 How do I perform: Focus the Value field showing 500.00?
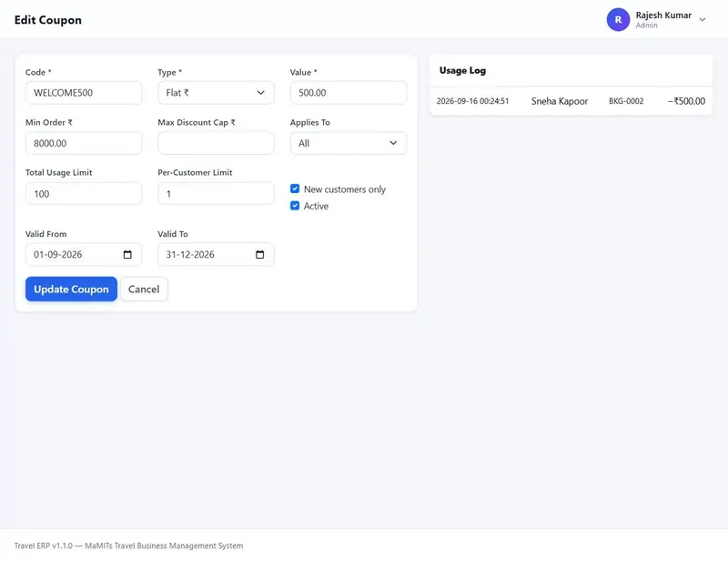[349, 93]
